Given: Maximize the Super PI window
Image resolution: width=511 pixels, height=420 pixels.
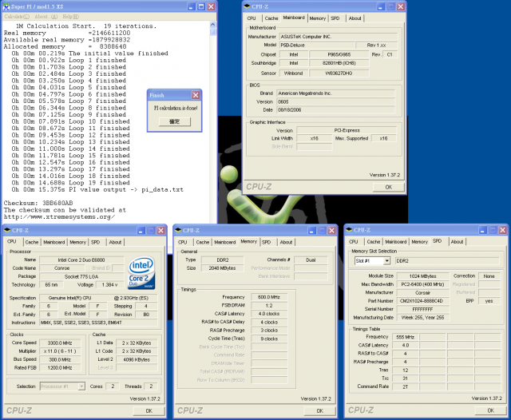Looking at the screenshot, I should (201, 6).
